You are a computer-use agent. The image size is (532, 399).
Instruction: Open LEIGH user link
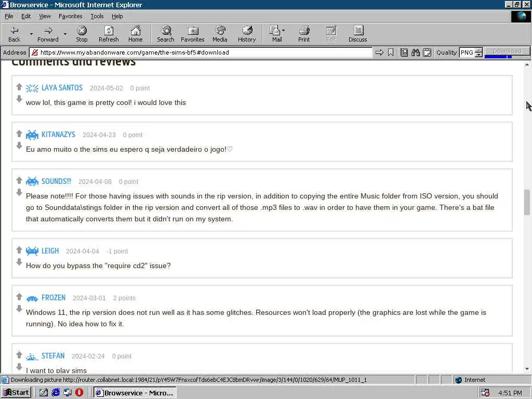[50, 251]
